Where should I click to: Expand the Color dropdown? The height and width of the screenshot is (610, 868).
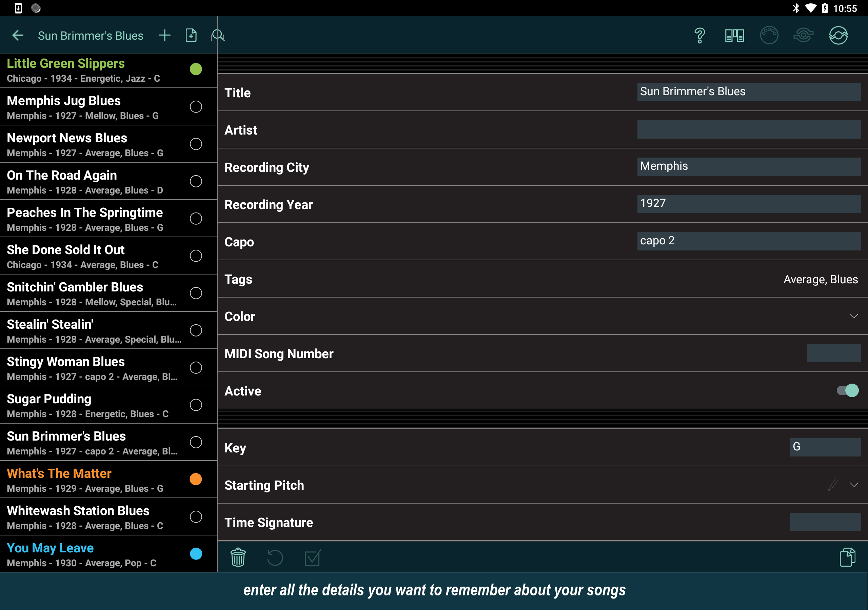point(854,316)
